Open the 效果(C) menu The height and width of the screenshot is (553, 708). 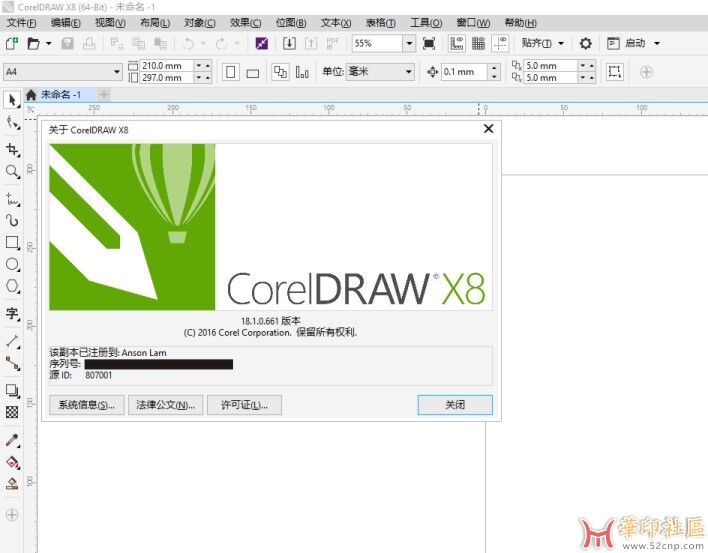pos(245,23)
